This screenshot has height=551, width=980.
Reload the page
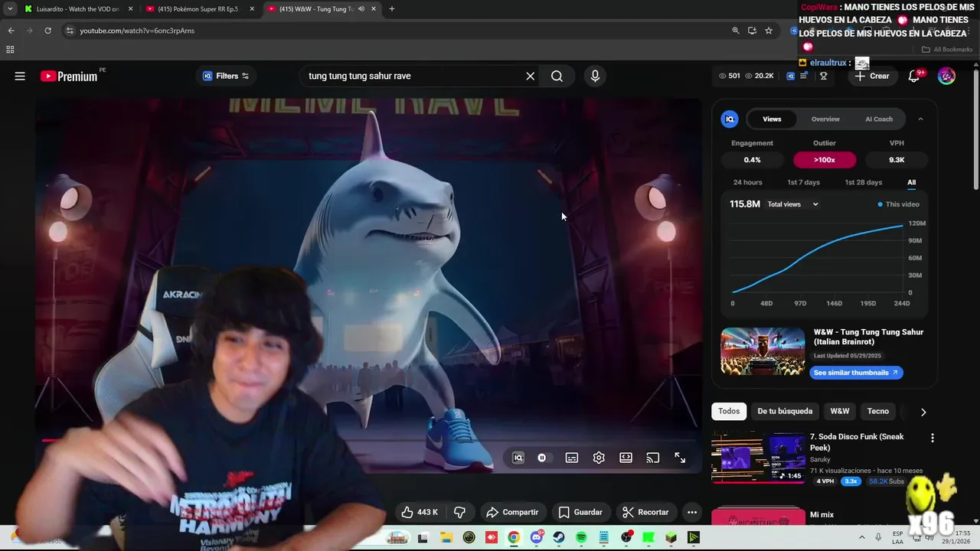47,31
